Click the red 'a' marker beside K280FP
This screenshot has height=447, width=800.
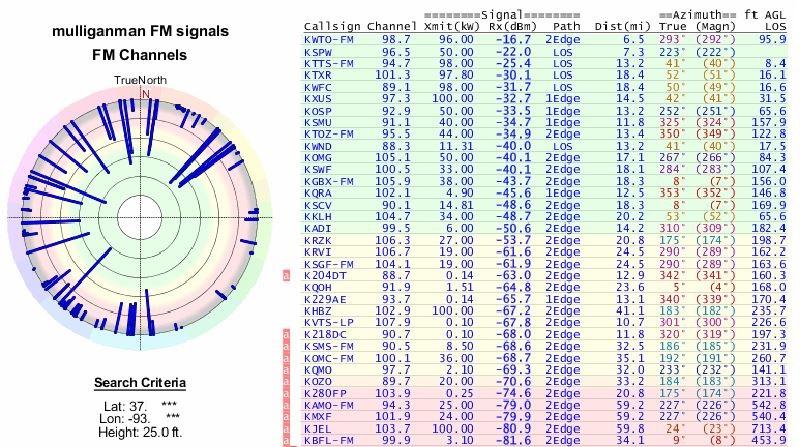(x=285, y=393)
